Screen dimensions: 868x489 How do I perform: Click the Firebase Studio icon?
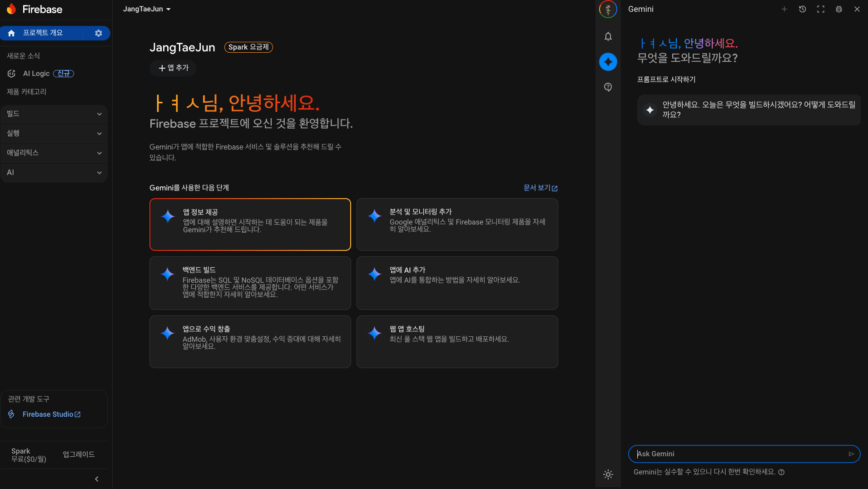(11, 414)
